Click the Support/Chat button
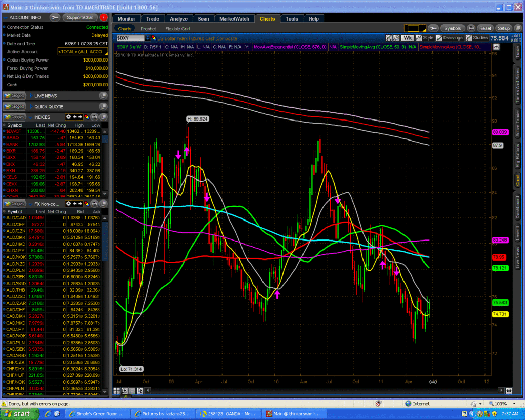525x420 pixels. pos(80,17)
